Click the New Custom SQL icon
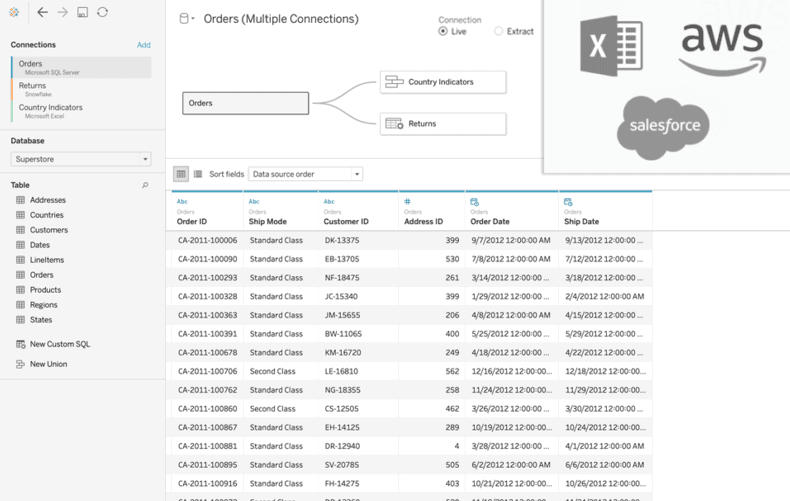 click(21, 344)
